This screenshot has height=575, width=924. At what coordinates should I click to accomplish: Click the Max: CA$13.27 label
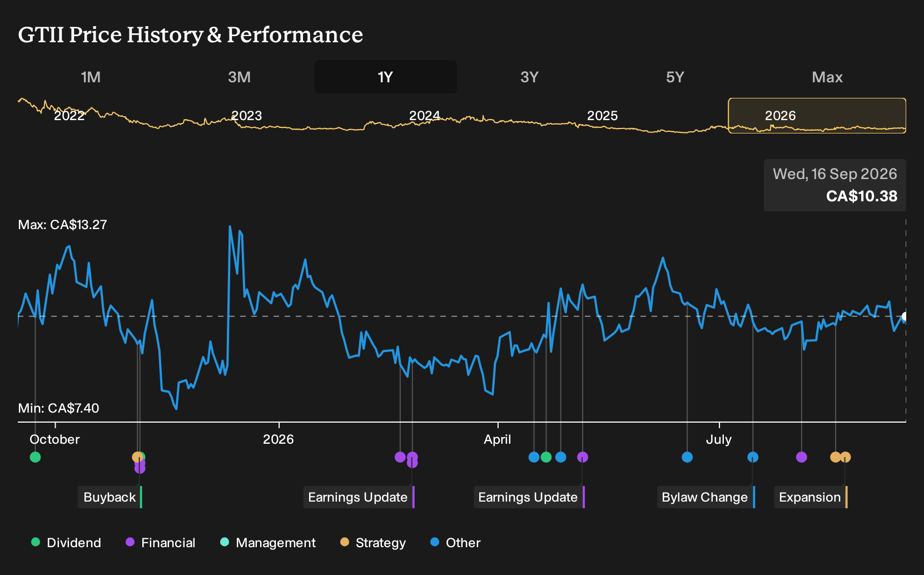click(x=62, y=225)
